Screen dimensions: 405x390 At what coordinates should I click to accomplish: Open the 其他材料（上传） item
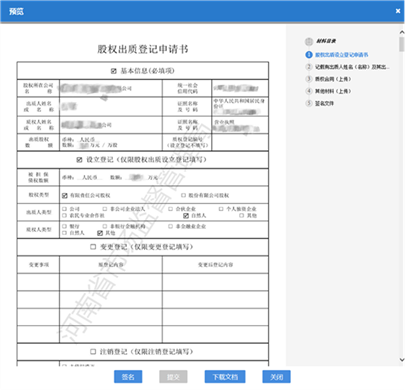coord(333,91)
